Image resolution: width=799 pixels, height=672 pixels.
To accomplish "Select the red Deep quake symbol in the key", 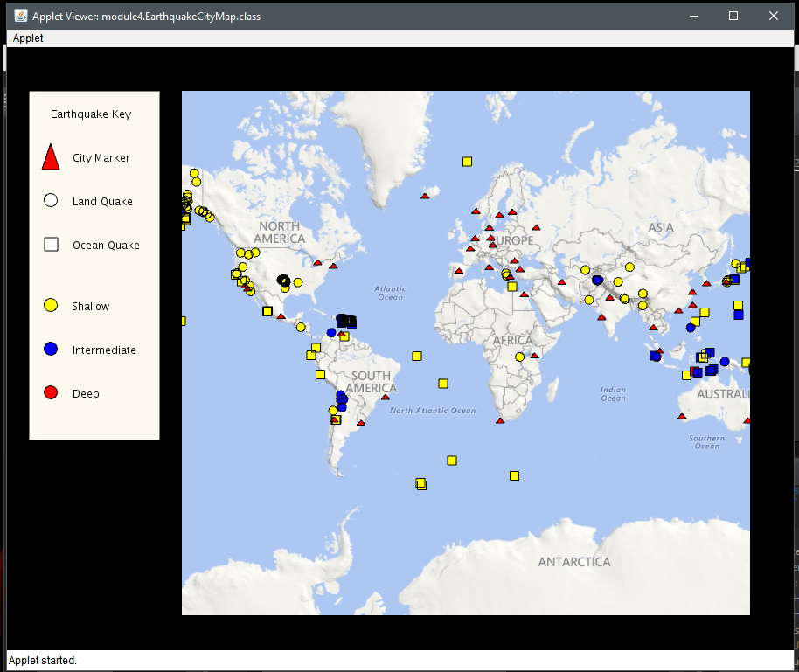I will (50, 392).
